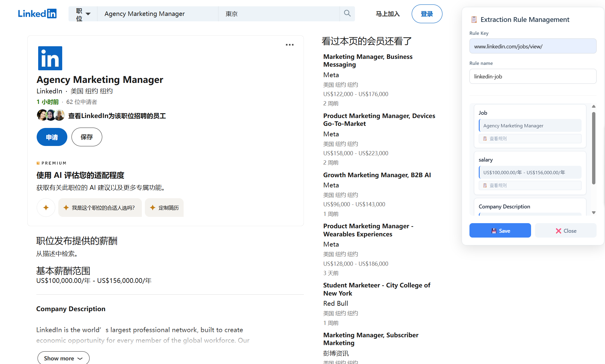Click the 申请 apply button
The height and width of the screenshot is (364, 605).
52,137
